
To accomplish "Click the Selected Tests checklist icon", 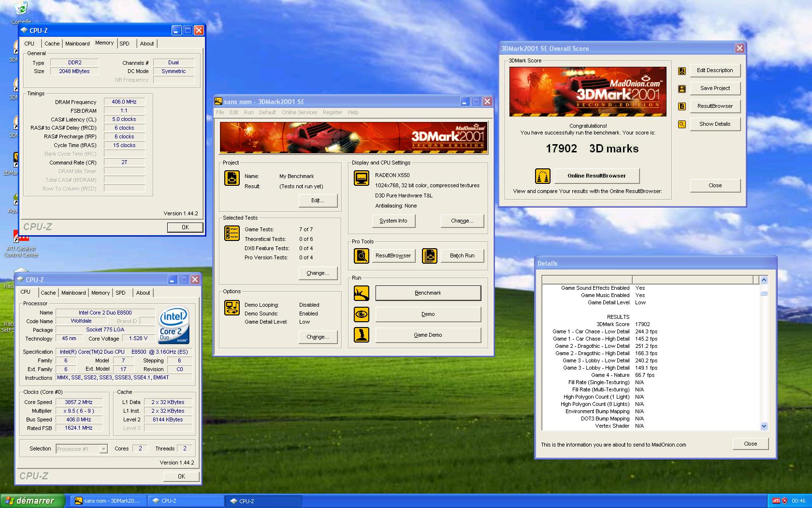I will coord(232,233).
